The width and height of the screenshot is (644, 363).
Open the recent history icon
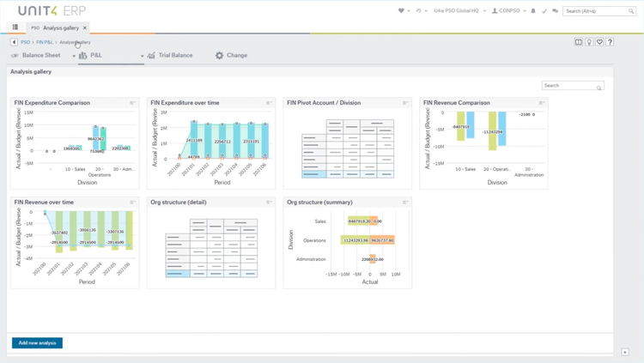coord(418,10)
